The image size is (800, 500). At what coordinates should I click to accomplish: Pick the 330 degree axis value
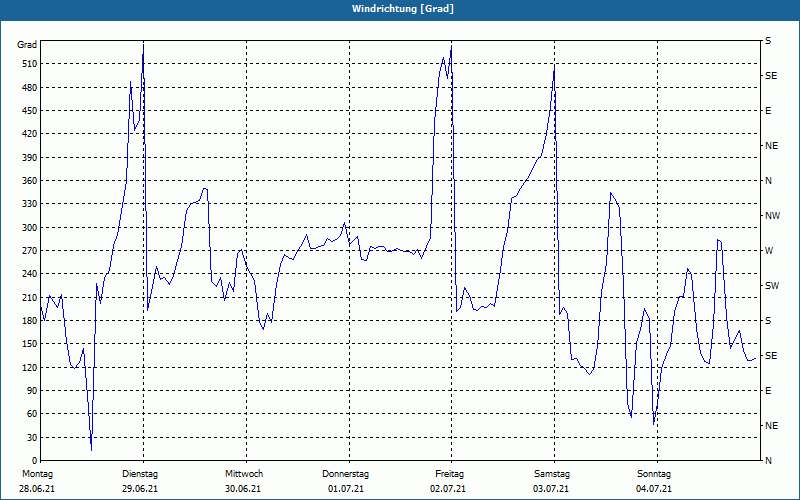30,204
